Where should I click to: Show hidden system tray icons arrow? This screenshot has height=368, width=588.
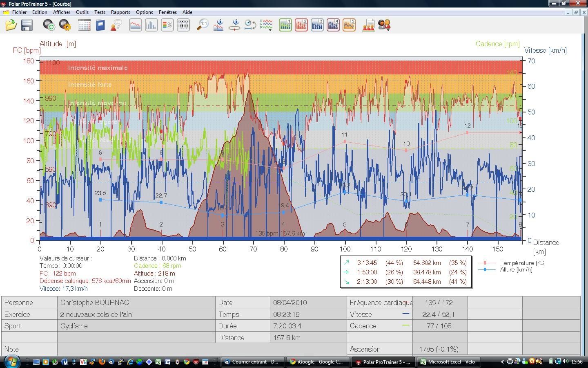tap(502, 362)
